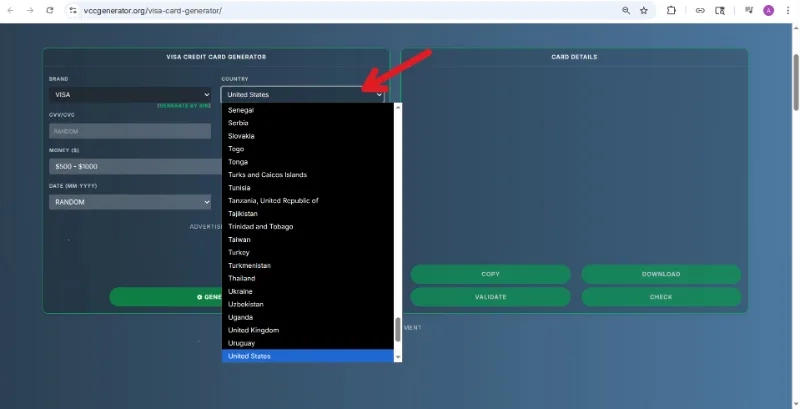The width and height of the screenshot is (800, 409).
Task: Open the Date RANDOM dropdown
Action: [x=130, y=202]
